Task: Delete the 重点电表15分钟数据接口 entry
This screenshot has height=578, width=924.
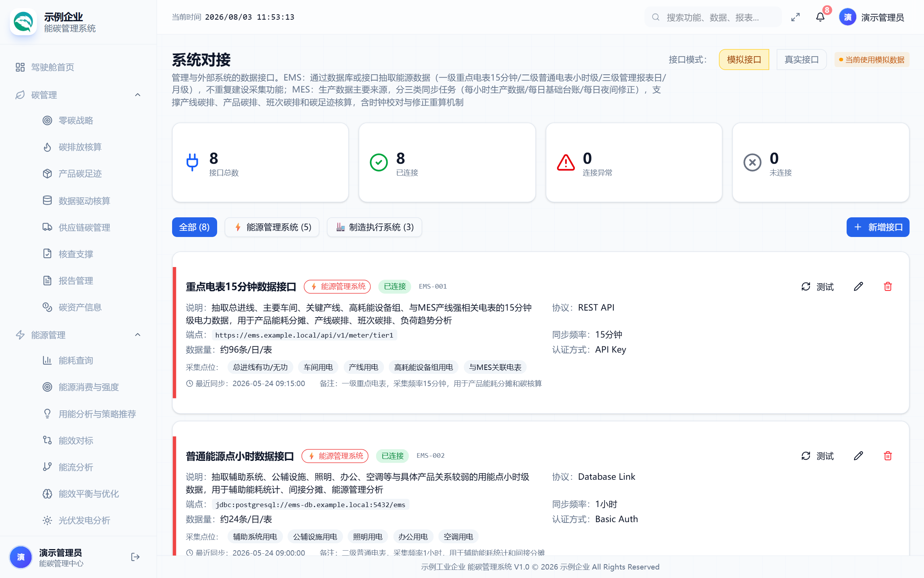Action: click(888, 286)
